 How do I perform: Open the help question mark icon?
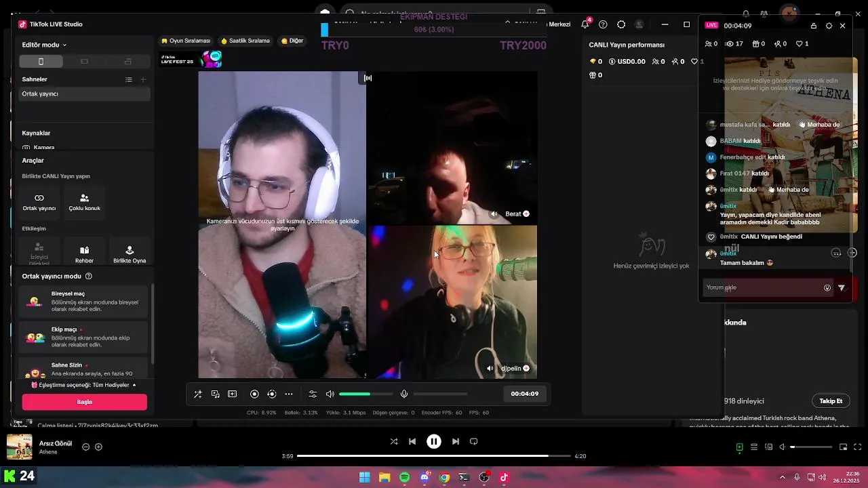tap(603, 24)
